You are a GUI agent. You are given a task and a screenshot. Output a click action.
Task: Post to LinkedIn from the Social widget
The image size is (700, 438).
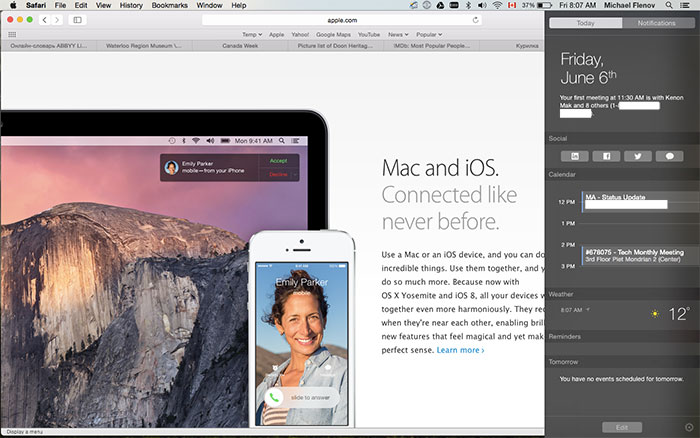[x=575, y=156]
